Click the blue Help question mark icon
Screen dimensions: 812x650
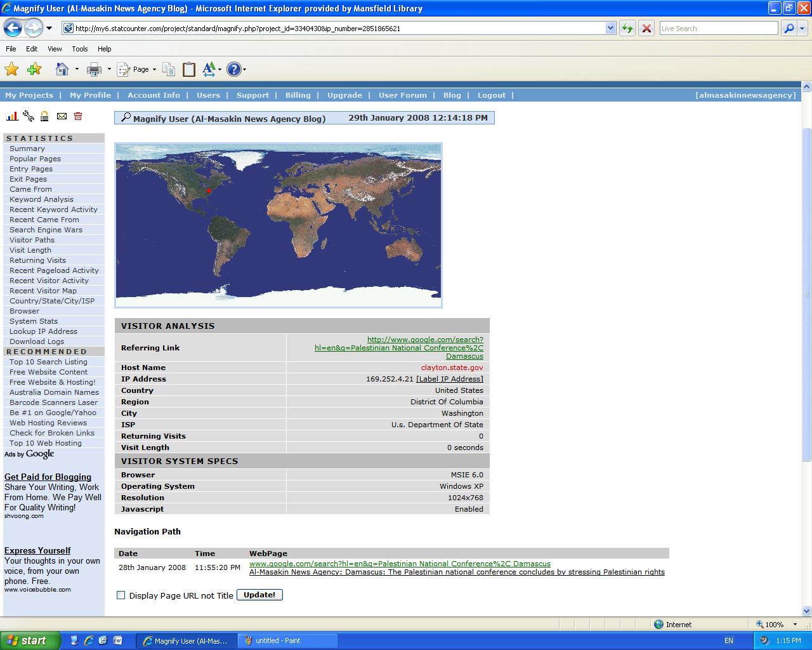[233, 70]
